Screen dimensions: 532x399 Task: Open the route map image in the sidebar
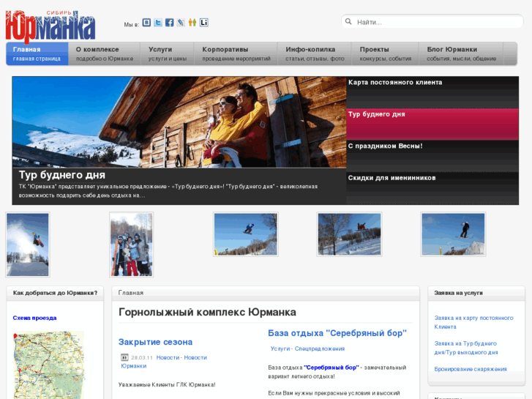[48, 365]
